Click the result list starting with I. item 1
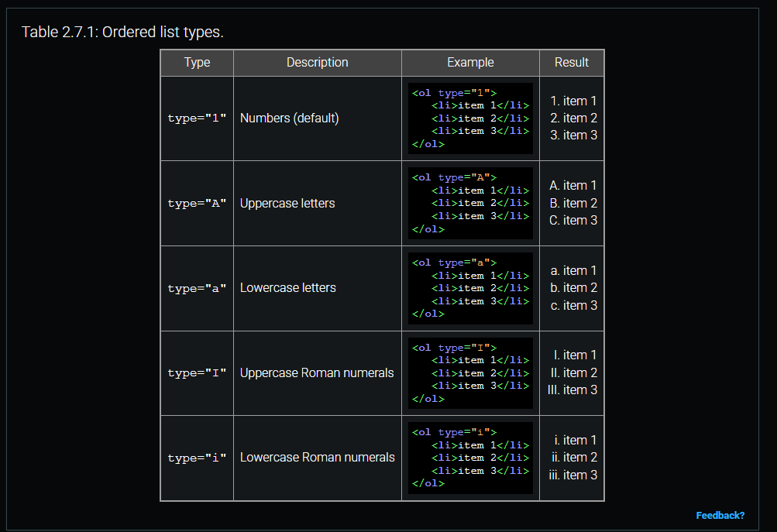The image size is (777, 532). [572, 372]
